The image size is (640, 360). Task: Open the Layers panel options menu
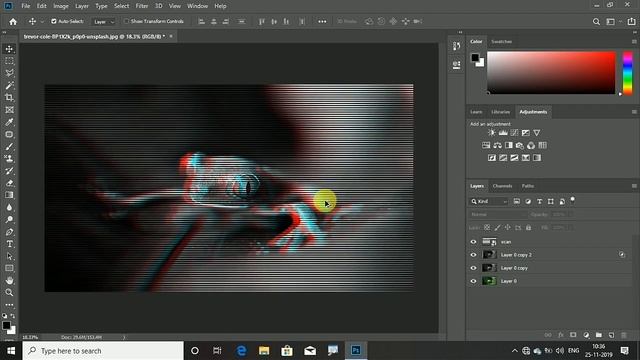point(634,186)
